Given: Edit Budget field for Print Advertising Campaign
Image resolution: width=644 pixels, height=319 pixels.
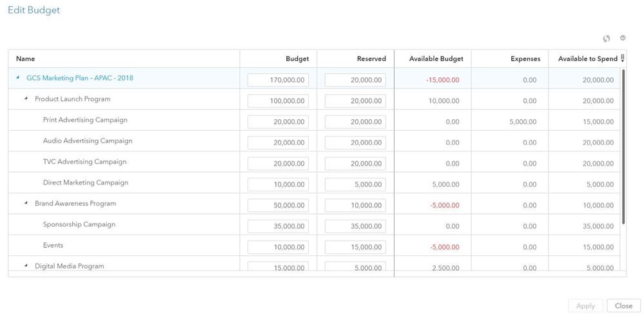Looking at the screenshot, I should click(x=278, y=122).
